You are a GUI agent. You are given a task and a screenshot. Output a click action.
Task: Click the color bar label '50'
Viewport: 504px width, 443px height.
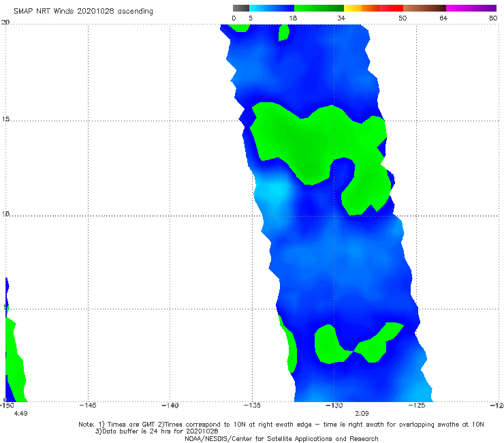(x=403, y=18)
